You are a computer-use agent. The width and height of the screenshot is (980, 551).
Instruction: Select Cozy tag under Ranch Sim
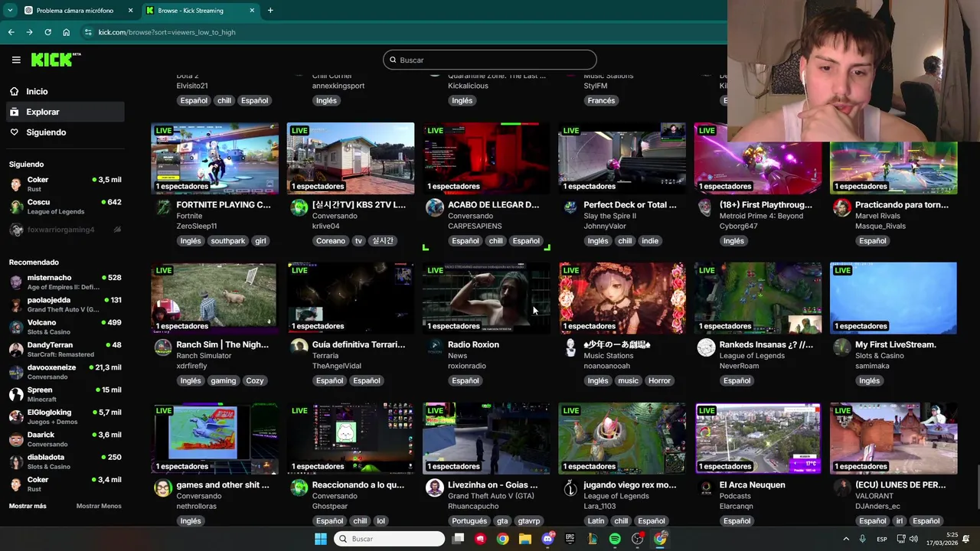(255, 380)
